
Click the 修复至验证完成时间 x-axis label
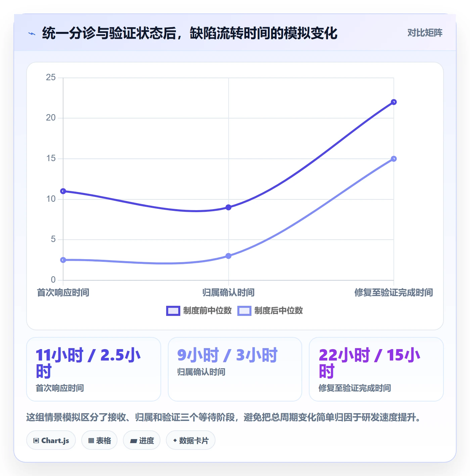394,293
